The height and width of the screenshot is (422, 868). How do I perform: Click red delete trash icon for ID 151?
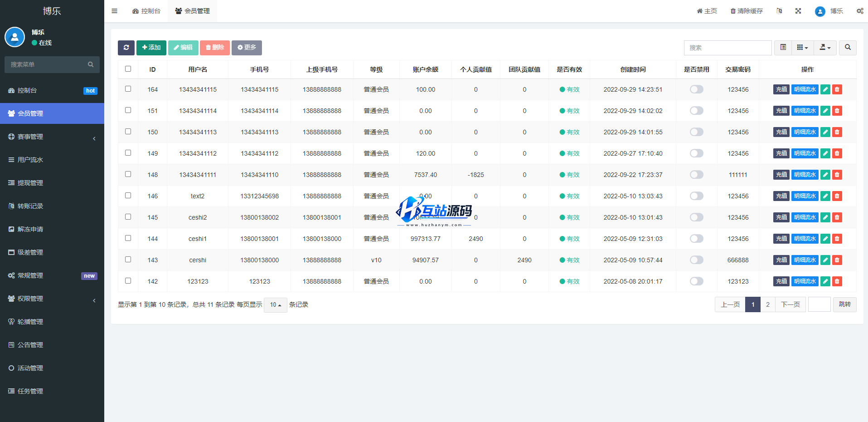coord(837,111)
